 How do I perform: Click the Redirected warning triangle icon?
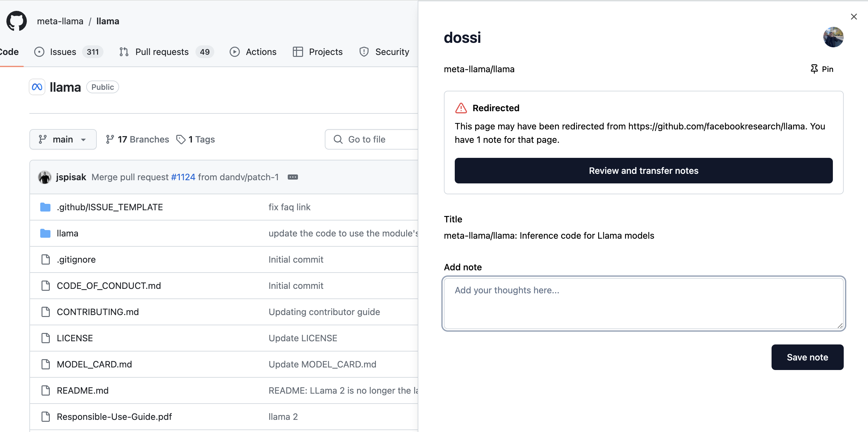461,108
